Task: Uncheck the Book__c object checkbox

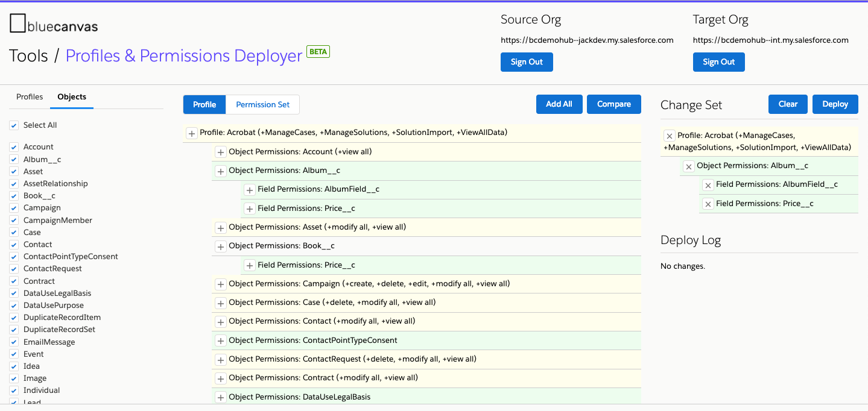Action: coord(14,196)
